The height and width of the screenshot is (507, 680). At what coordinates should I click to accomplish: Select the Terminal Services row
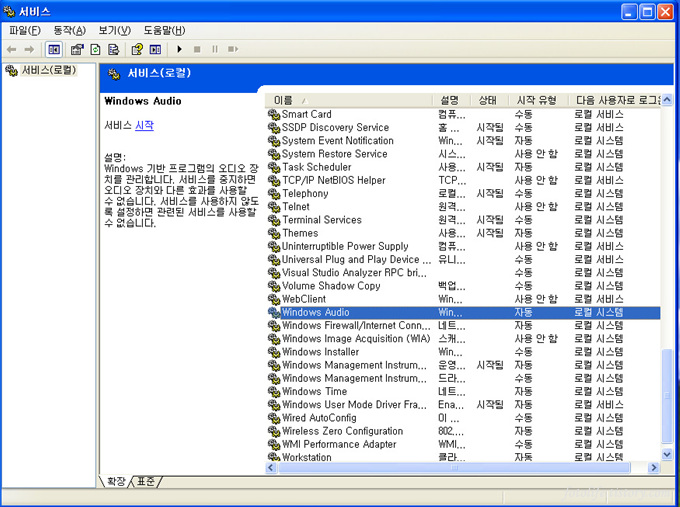(x=463, y=220)
